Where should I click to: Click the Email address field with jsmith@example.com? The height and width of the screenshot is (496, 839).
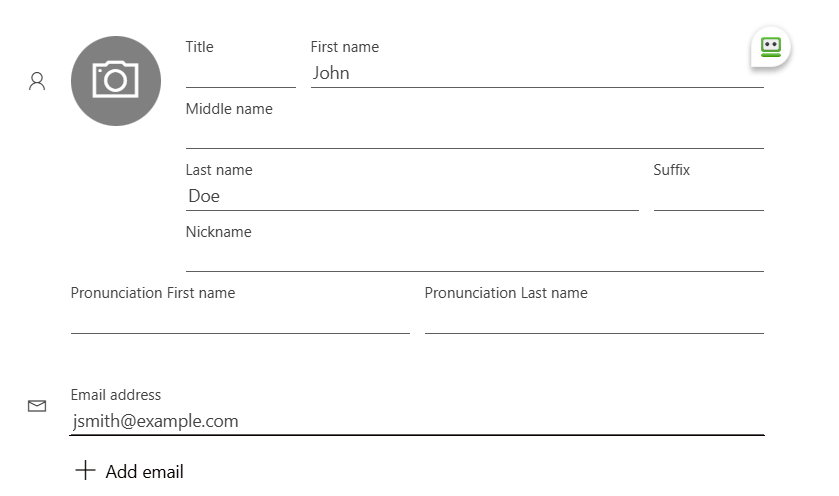pyautogui.click(x=417, y=421)
